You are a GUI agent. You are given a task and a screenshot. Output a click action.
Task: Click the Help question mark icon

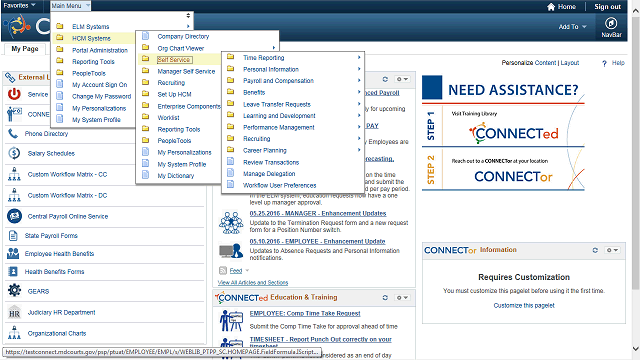coord(604,63)
